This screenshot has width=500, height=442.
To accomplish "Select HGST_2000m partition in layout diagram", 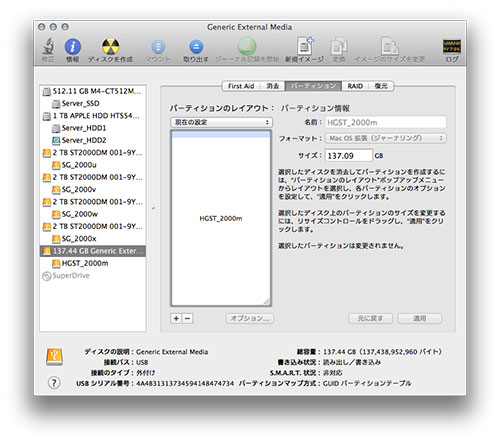I will coord(221,218).
